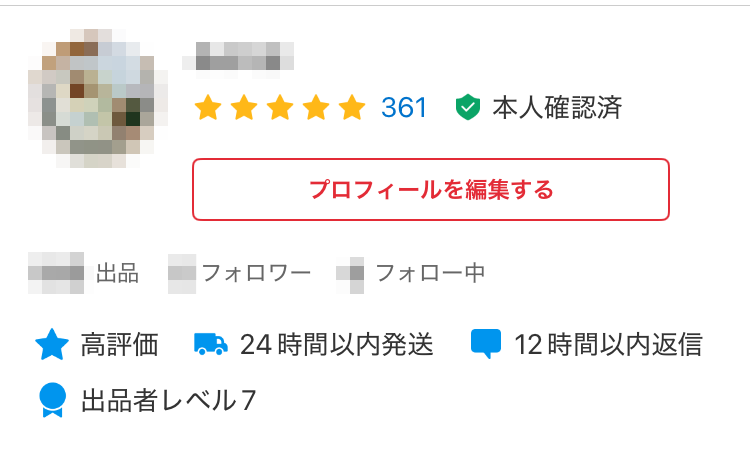
Task: Select the 12時間以内返信 badge text
Action: 608,344
